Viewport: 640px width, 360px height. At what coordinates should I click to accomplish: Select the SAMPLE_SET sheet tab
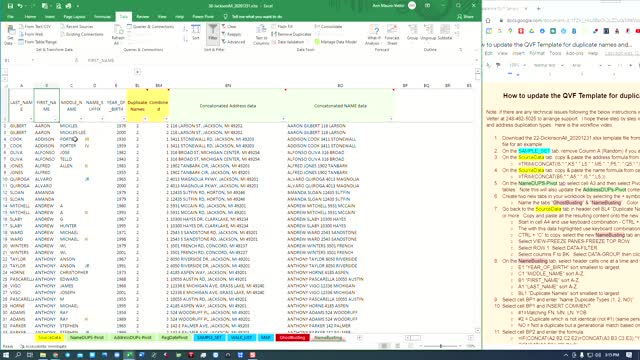209,338
